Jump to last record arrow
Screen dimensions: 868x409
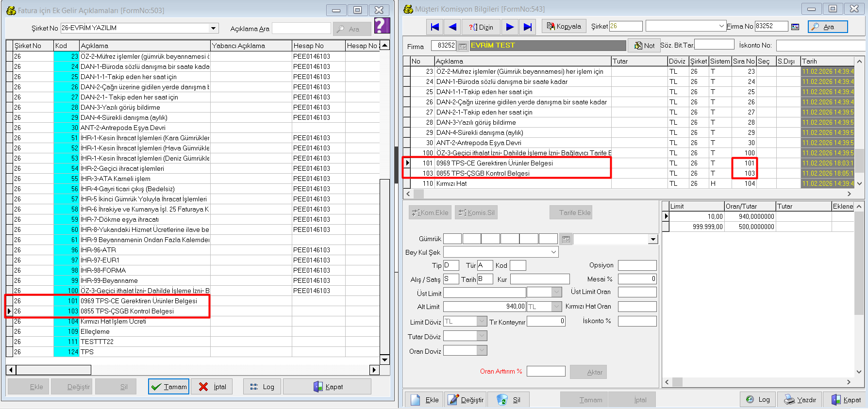click(527, 27)
